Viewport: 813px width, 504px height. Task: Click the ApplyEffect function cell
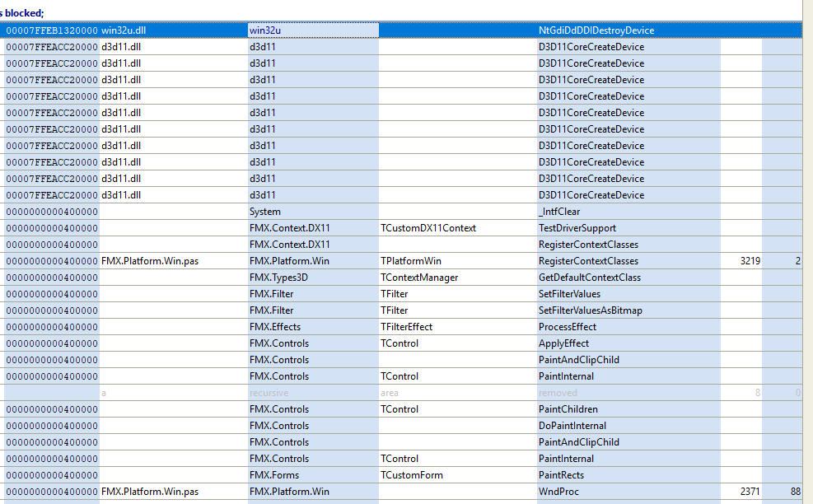pos(628,343)
